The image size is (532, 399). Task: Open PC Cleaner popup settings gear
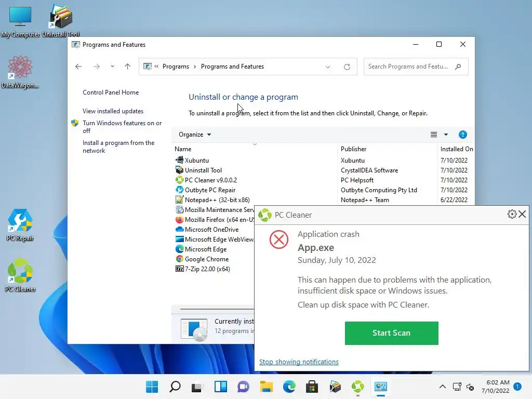(x=512, y=214)
